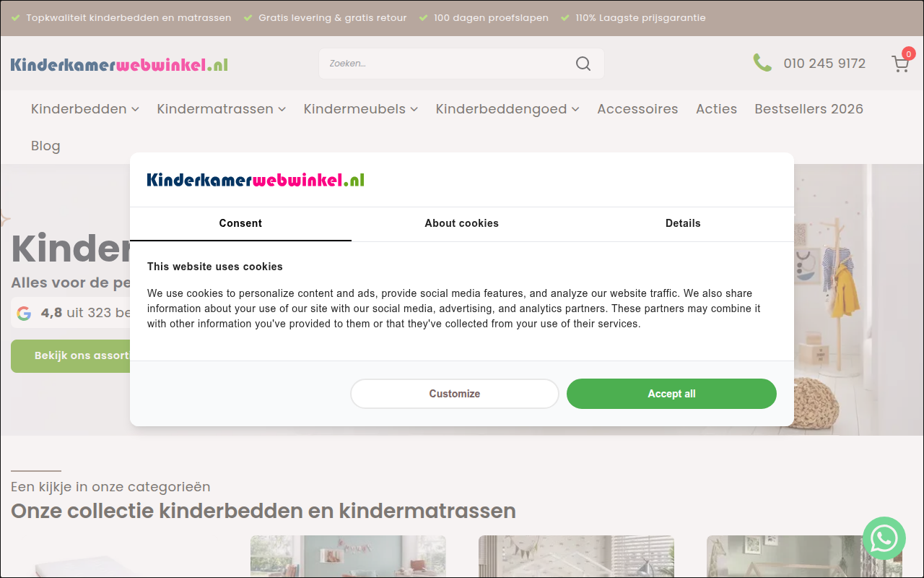924x578 pixels.
Task: Click the Bekijk ons assortiment button
Action: tap(71, 356)
